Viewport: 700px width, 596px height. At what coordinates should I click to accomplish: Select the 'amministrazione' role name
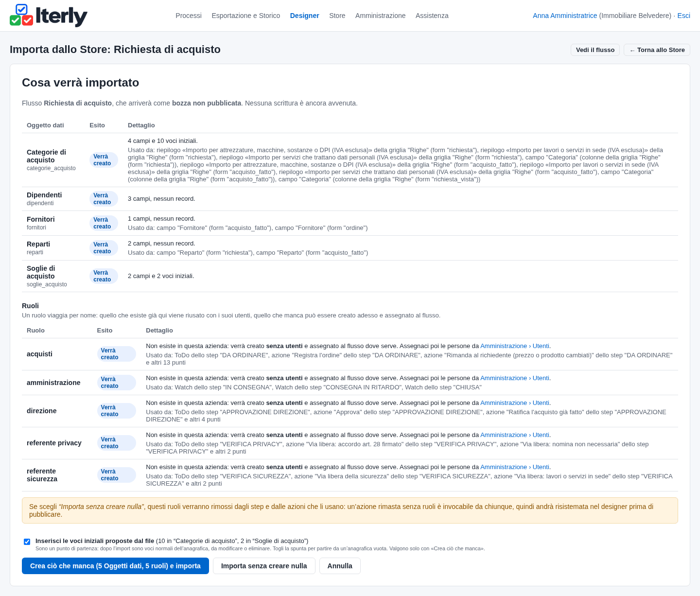53,383
